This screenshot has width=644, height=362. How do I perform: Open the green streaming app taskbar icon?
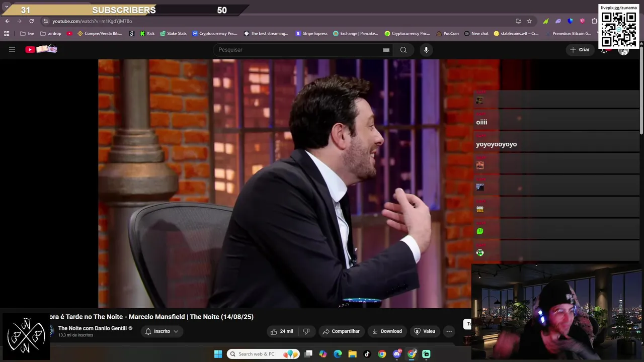426,354
